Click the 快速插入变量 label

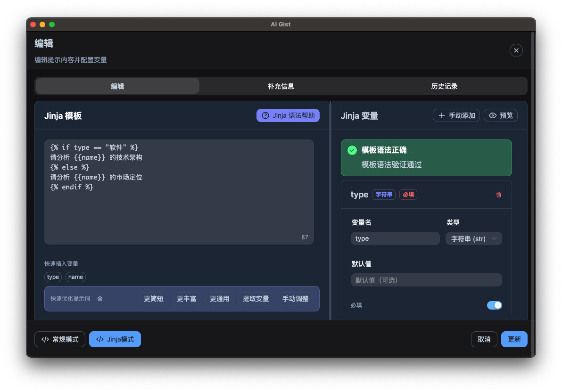point(61,264)
